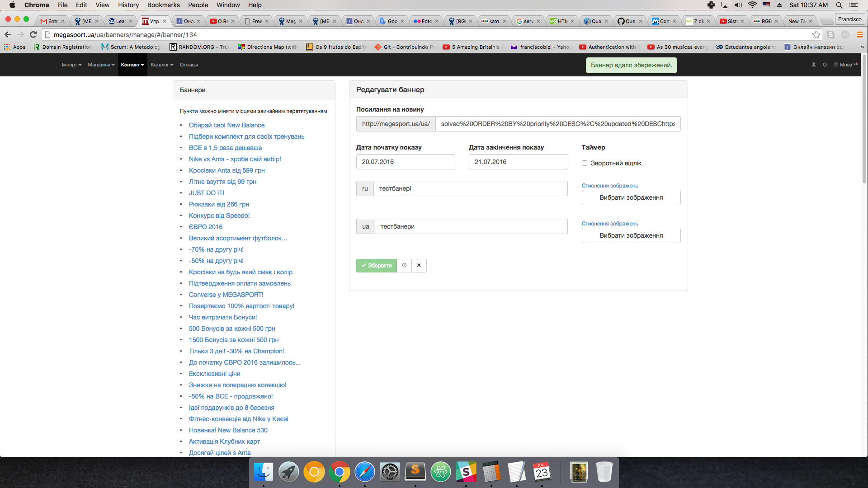Viewport: 868px width, 488px height.
Task: Expand the Магазини dropdown menu
Action: [101, 65]
